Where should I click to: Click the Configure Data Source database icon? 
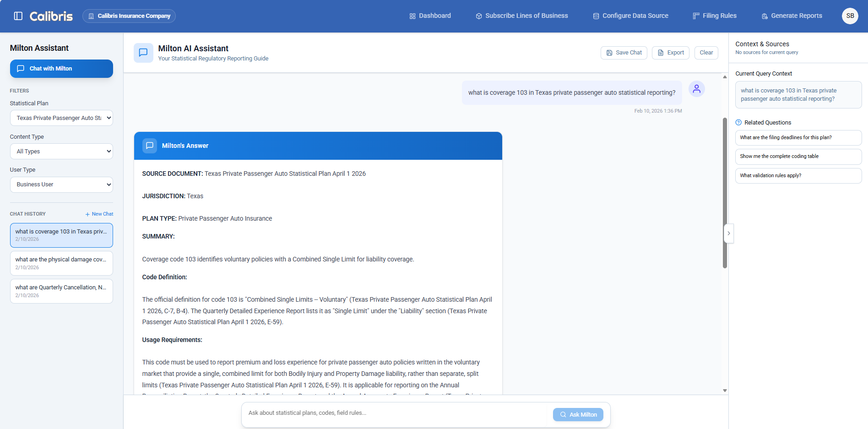[x=595, y=16]
